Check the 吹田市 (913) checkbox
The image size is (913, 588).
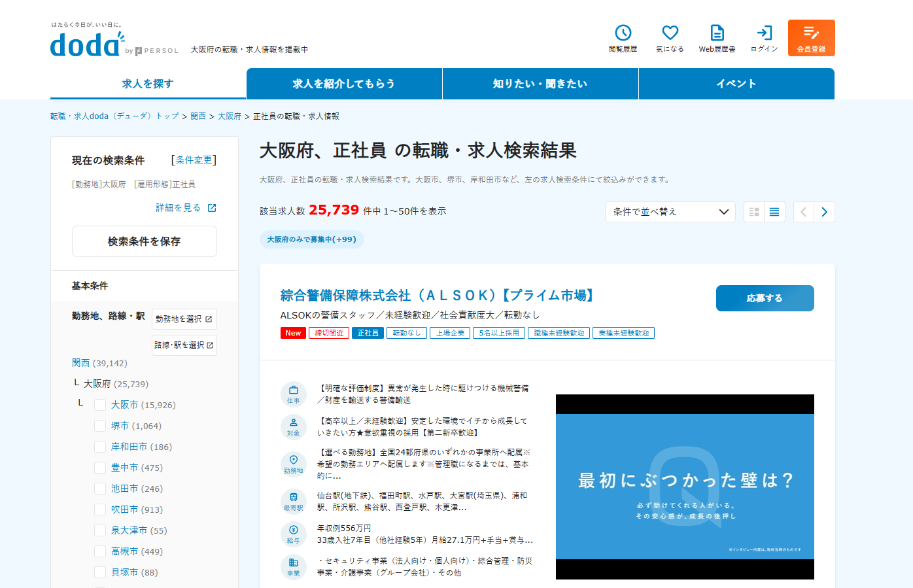[100, 510]
